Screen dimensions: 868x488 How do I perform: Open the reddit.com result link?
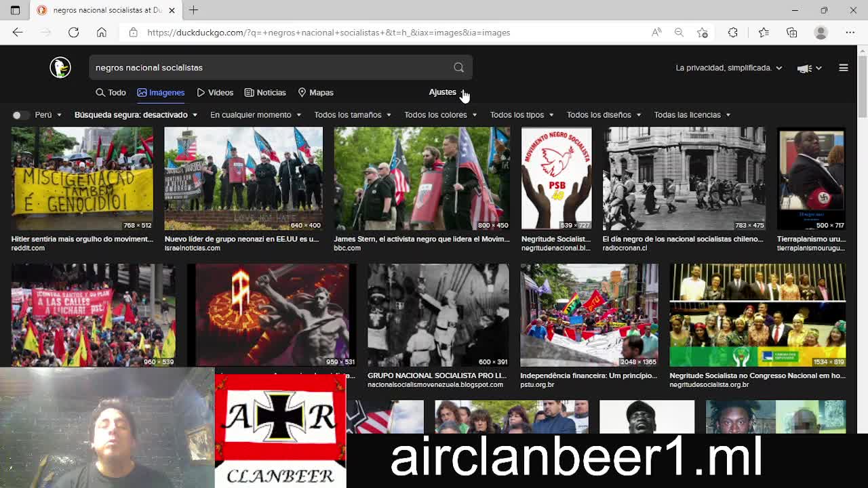[28, 248]
